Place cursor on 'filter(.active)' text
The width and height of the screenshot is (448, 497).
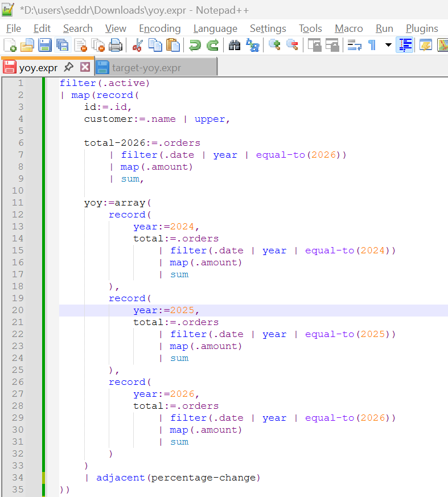coord(105,83)
